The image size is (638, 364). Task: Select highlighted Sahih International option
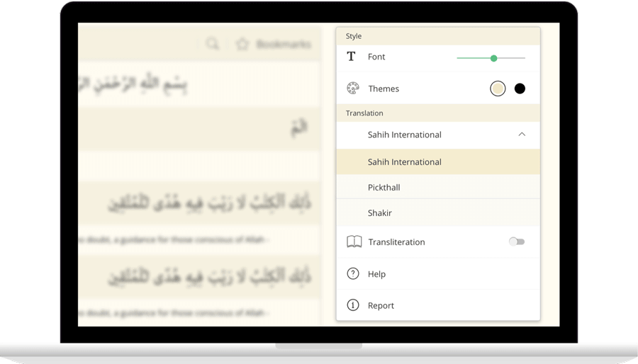click(404, 162)
